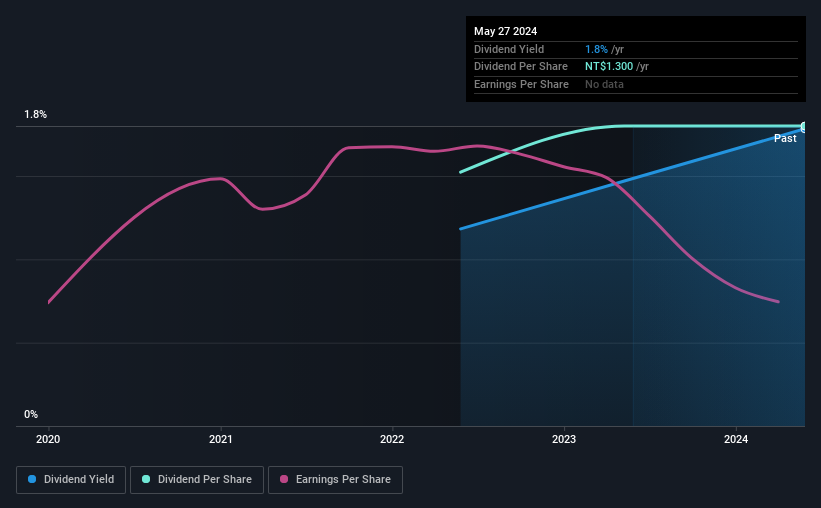Image resolution: width=821 pixels, height=508 pixels.
Task: Click the 2022 tick on the time axis
Action: click(x=392, y=439)
